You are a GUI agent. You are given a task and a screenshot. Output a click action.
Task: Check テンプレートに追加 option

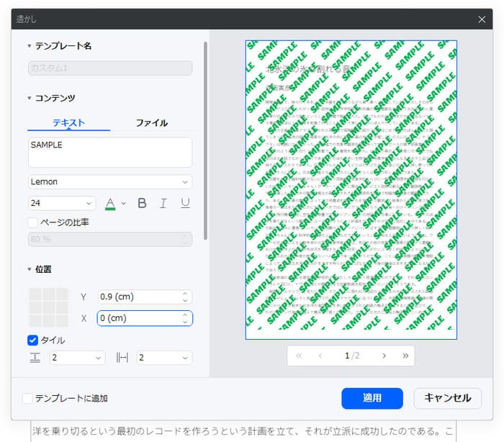click(x=27, y=398)
